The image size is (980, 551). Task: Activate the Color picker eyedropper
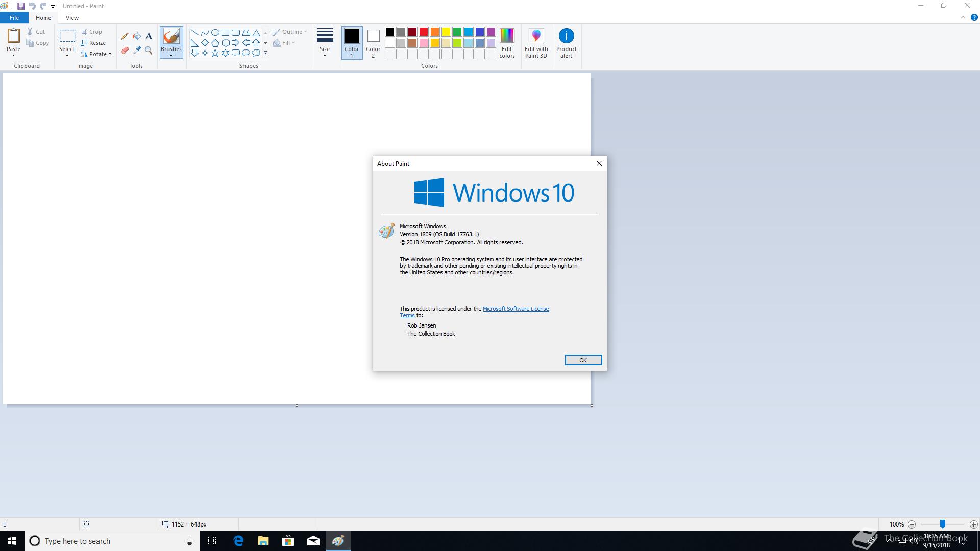pos(137,51)
